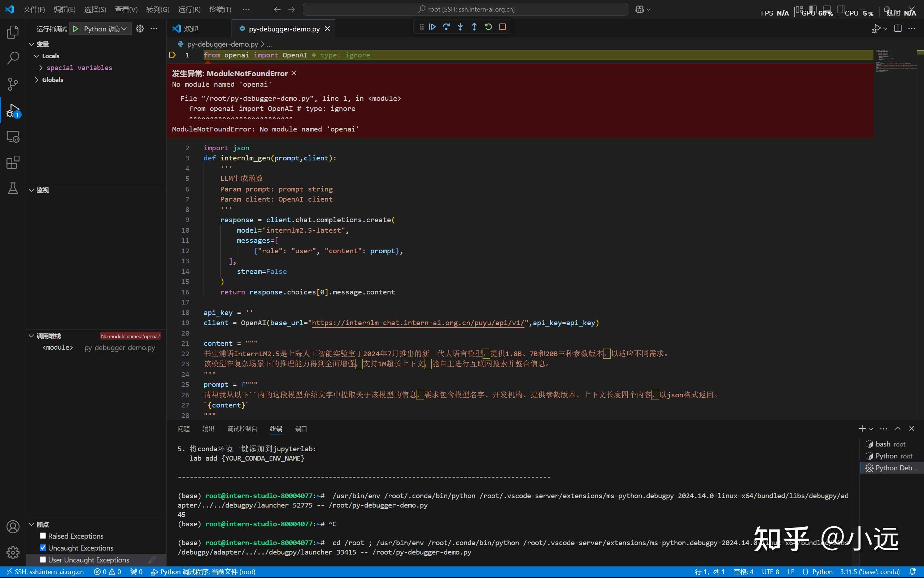Switch to the 问题 panel tab
The height and width of the screenshot is (578, 924).
184,429
